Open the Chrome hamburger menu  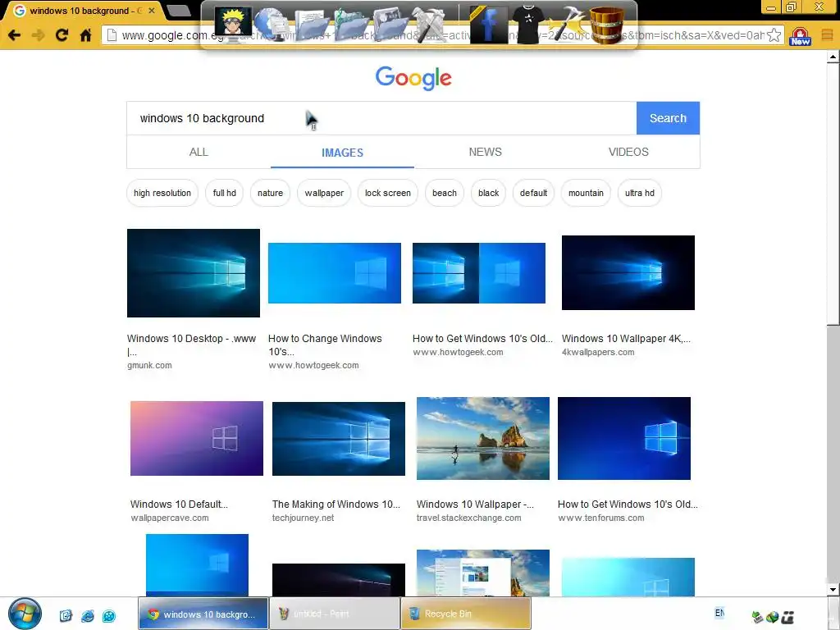tap(827, 35)
